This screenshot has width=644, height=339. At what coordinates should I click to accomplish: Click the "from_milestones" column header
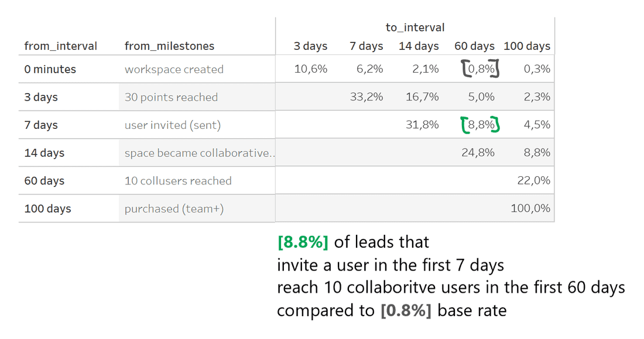[x=170, y=46]
